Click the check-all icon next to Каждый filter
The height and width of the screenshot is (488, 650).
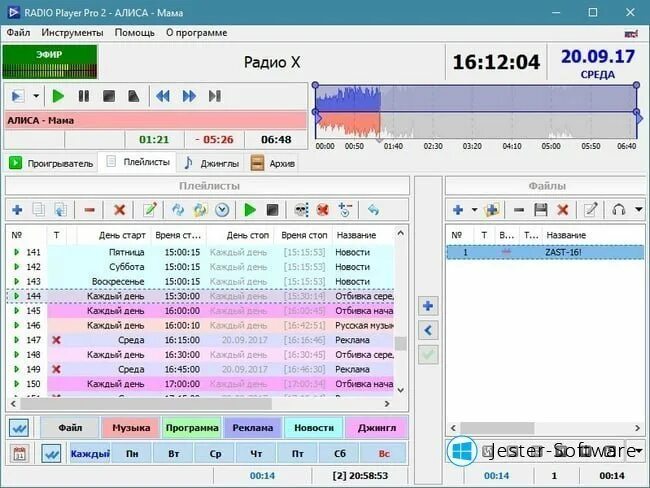[51, 454]
